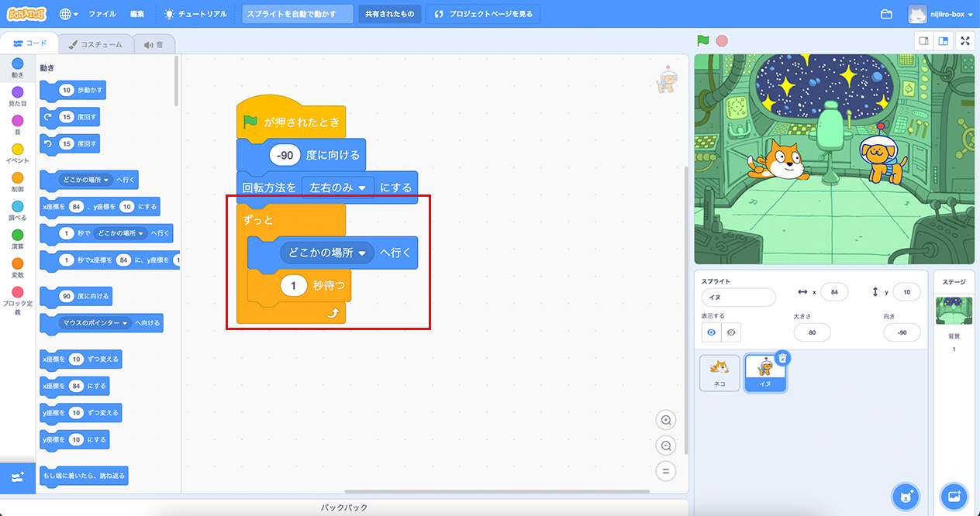Screen dimensions: 980x516
Task: Click the プロジェクトページを見る button
Action: pyautogui.click(x=483, y=14)
